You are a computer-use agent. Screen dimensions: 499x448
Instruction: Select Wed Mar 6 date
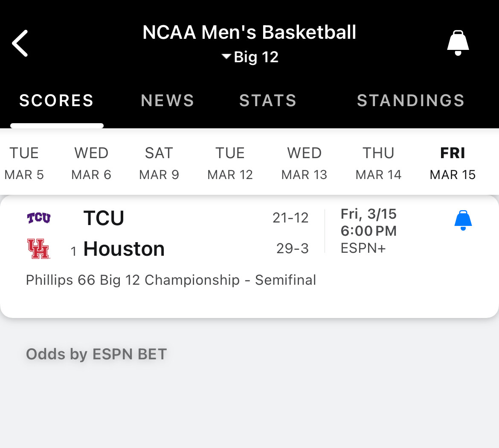(x=91, y=163)
